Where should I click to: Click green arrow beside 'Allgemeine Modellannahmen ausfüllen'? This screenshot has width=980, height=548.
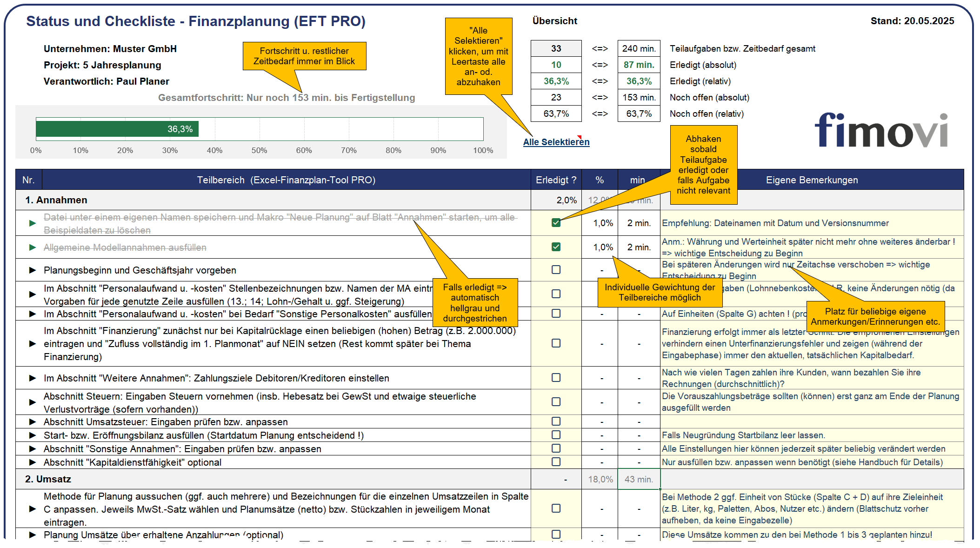tap(32, 247)
